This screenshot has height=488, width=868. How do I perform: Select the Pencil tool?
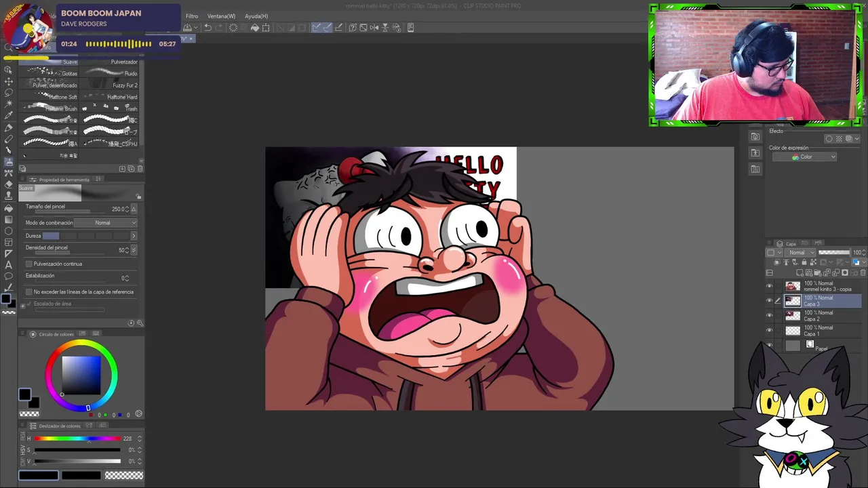(9, 139)
